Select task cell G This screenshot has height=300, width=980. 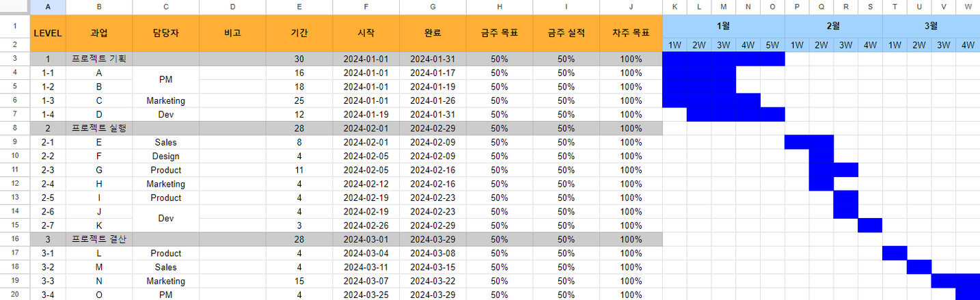coord(99,170)
